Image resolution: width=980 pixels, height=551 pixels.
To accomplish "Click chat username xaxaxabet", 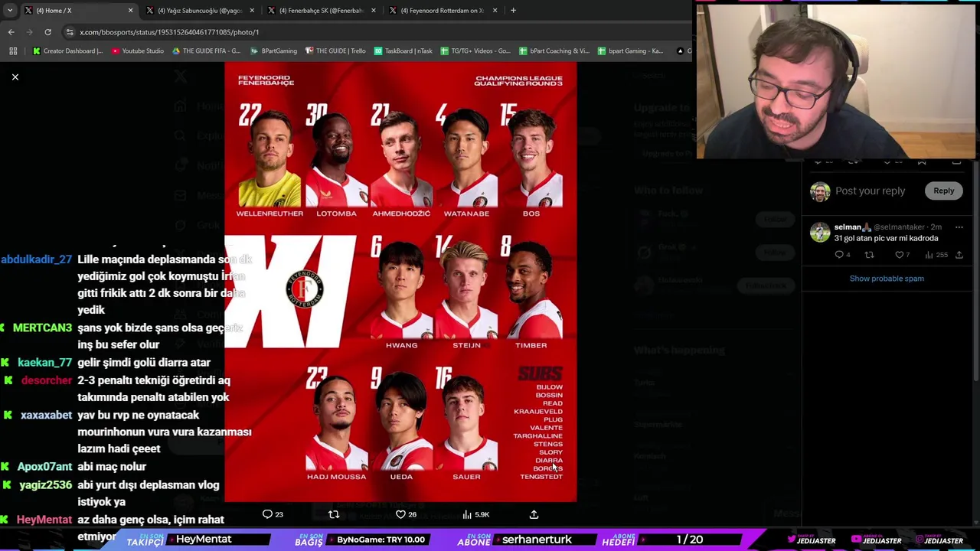I will [46, 415].
